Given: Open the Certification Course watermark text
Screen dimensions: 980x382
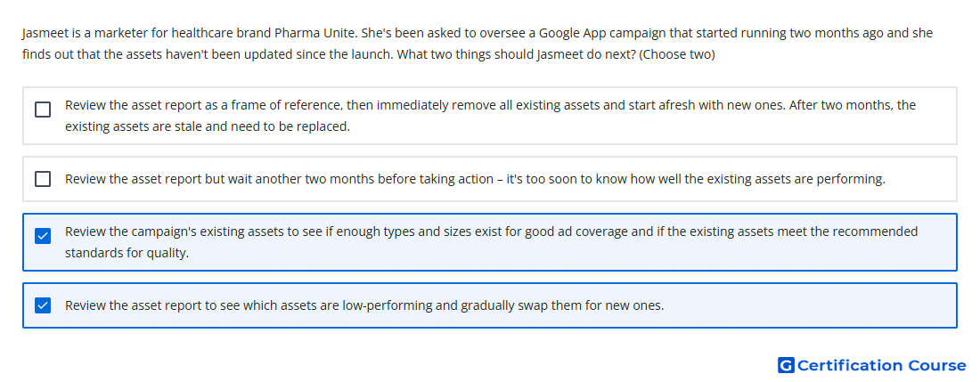Looking at the screenshot, I should 882,365.
